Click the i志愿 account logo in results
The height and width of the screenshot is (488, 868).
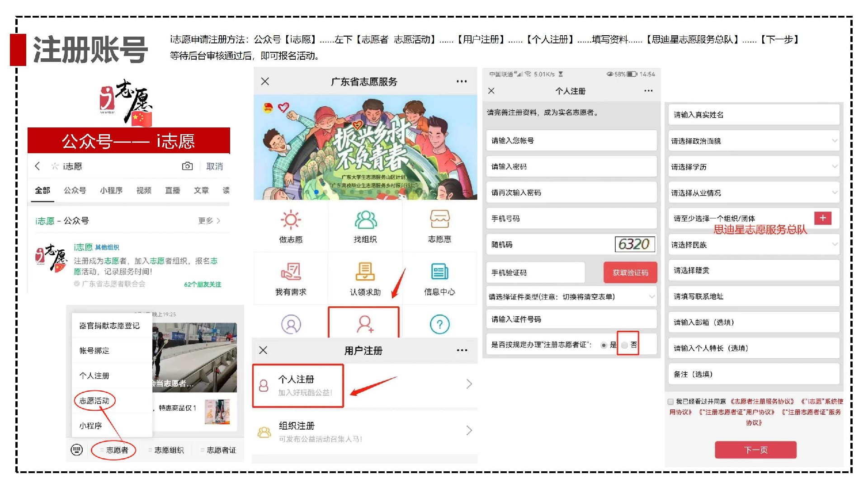51,258
